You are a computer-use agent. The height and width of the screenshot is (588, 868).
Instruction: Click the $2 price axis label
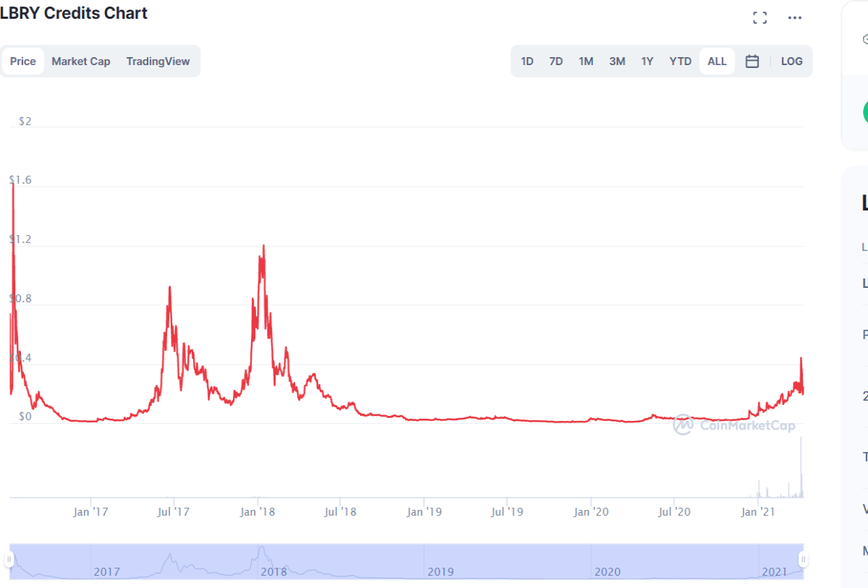(x=25, y=121)
